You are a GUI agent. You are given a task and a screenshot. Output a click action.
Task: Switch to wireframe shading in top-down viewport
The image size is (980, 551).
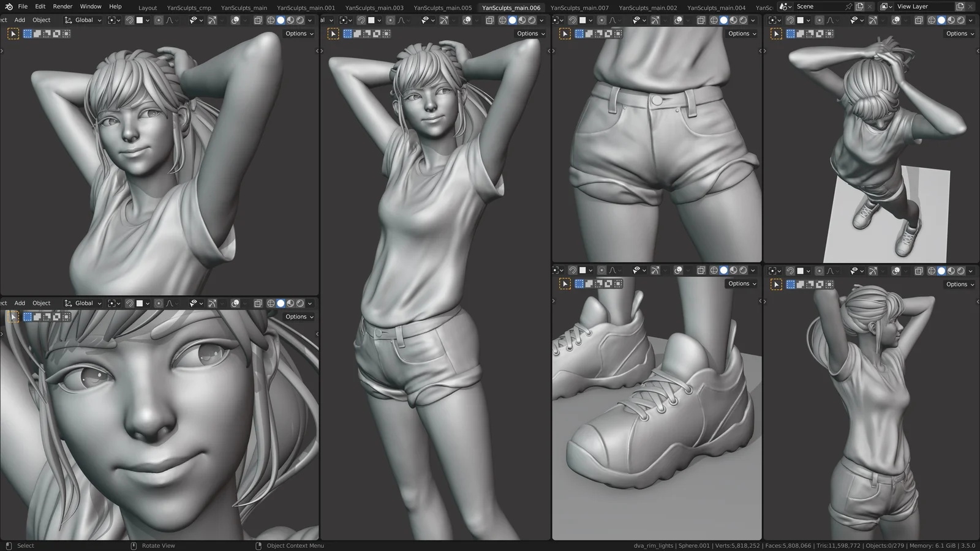(932, 20)
